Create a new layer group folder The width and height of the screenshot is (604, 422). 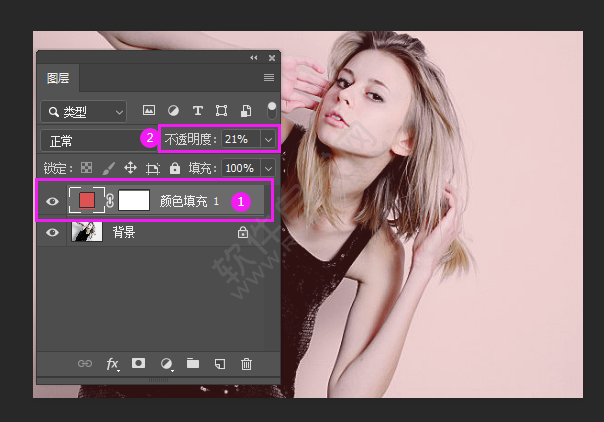pos(193,364)
